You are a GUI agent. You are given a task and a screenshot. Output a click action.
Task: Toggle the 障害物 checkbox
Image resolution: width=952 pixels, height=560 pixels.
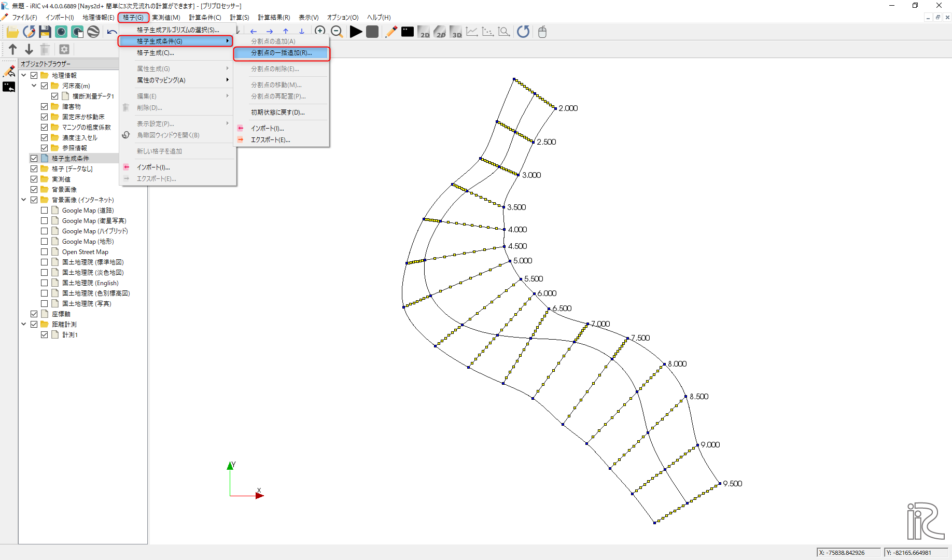click(45, 106)
